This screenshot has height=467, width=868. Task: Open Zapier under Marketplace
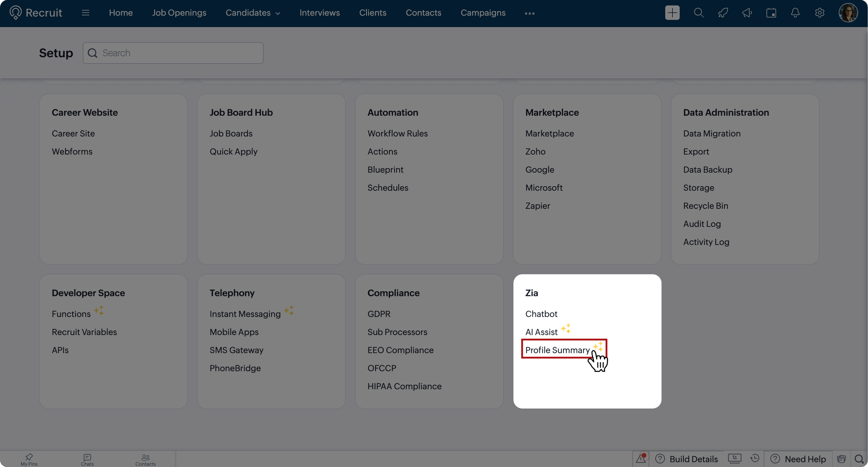tap(538, 206)
